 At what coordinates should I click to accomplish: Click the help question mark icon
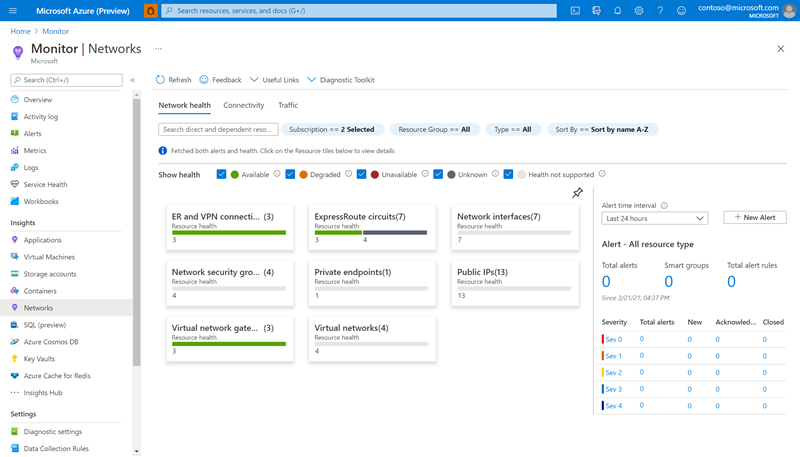[661, 10]
